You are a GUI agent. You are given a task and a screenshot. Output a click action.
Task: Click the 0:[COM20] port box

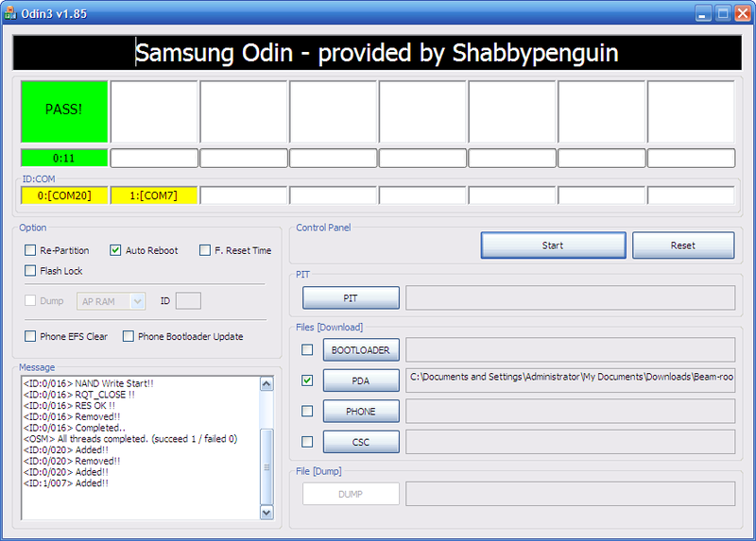(64, 195)
